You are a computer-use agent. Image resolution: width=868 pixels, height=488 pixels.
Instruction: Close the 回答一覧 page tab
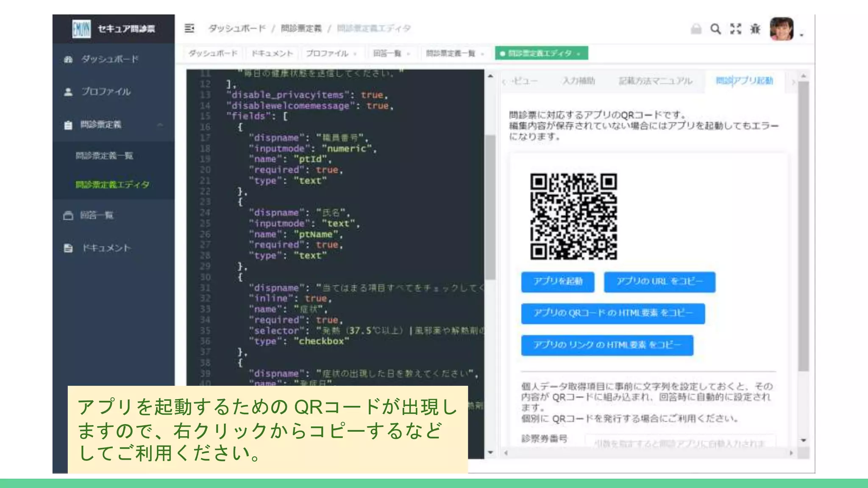(x=408, y=54)
